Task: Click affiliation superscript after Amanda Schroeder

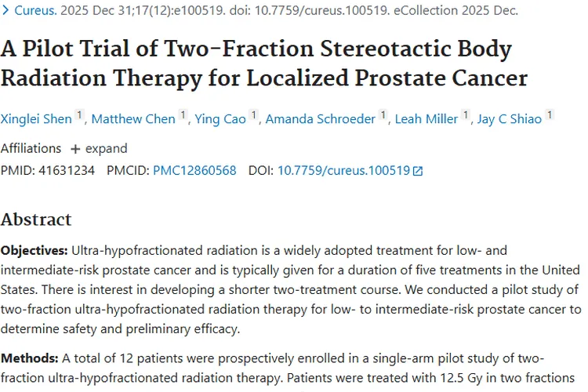Action: (x=383, y=116)
